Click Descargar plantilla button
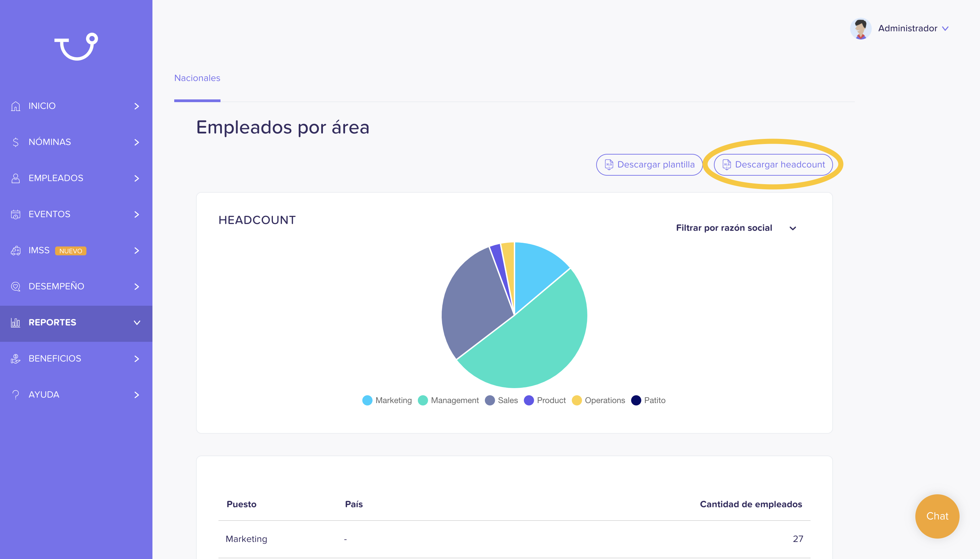 click(649, 165)
